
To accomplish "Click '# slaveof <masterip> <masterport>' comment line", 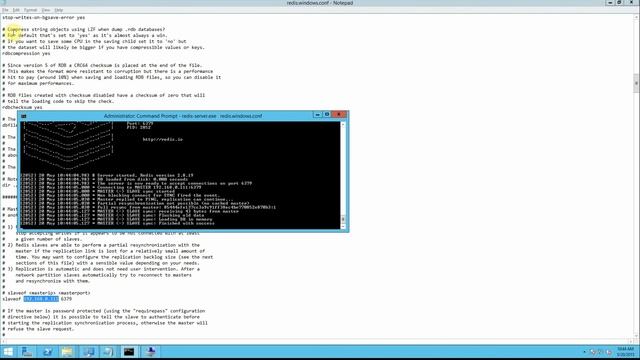I will point(46,293).
